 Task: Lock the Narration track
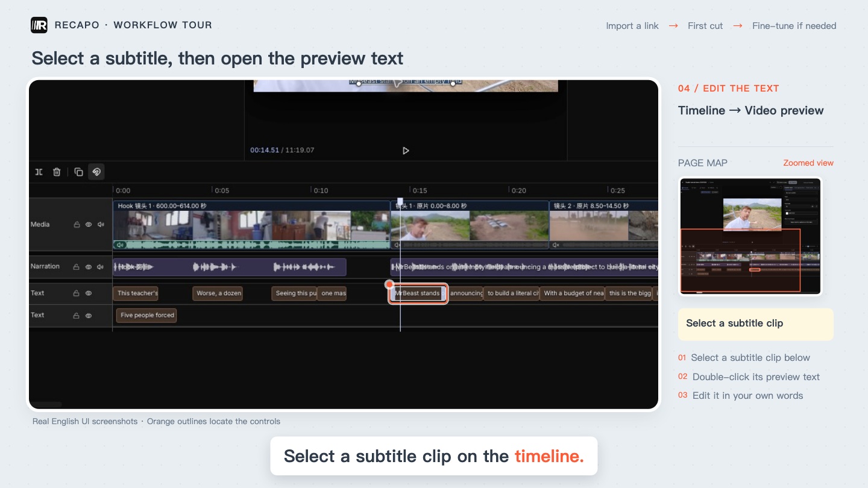click(x=77, y=267)
